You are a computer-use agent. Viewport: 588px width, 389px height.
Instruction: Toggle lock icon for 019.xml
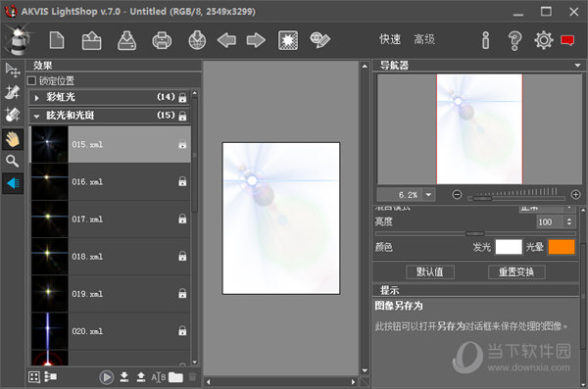182,293
